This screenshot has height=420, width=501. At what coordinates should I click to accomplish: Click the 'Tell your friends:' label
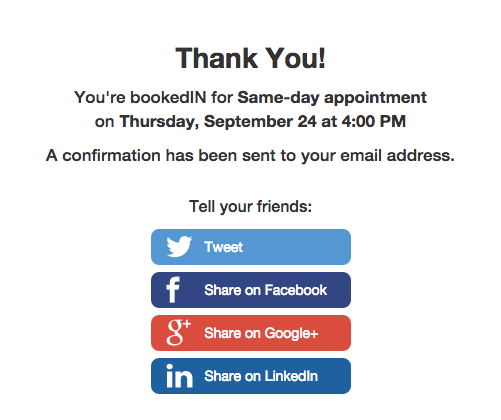(x=250, y=207)
